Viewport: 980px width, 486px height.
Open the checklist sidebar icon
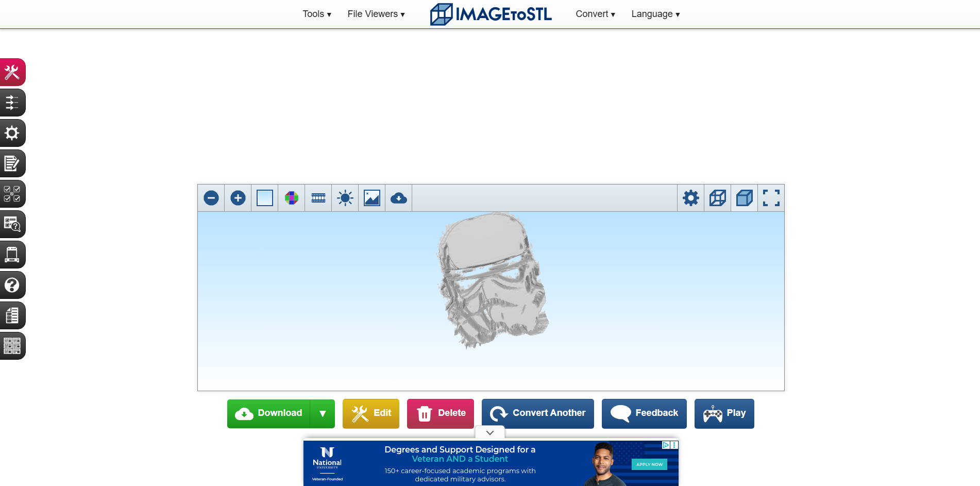pyautogui.click(x=12, y=194)
